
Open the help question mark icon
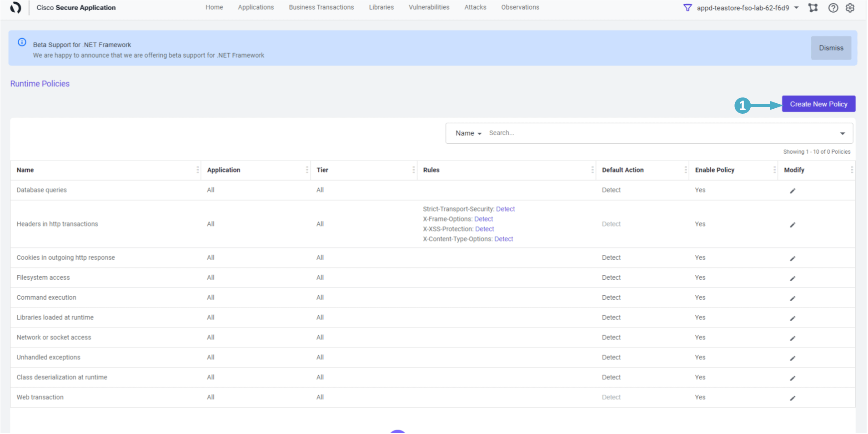pos(833,8)
